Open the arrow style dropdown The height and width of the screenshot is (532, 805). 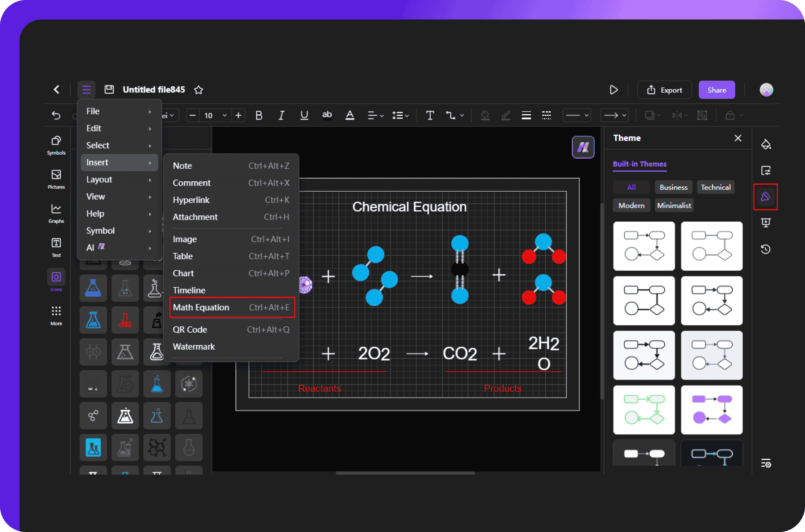coord(615,115)
